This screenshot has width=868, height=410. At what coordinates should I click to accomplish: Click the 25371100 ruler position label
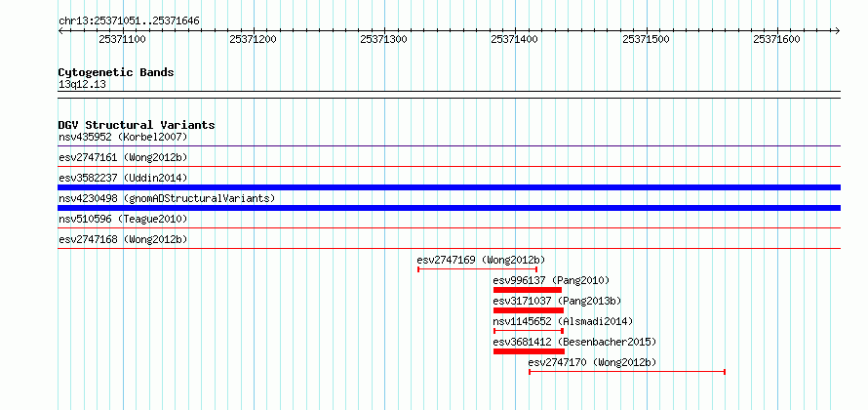122,39
